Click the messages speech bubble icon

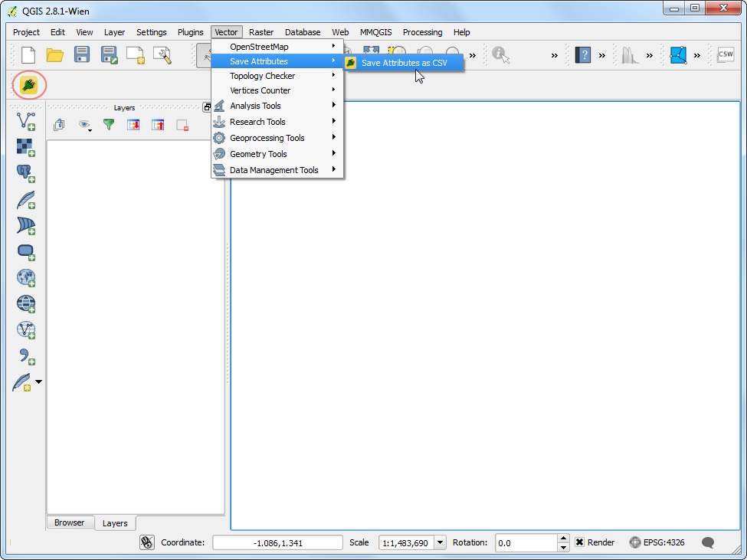pyautogui.click(x=709, y=542)
